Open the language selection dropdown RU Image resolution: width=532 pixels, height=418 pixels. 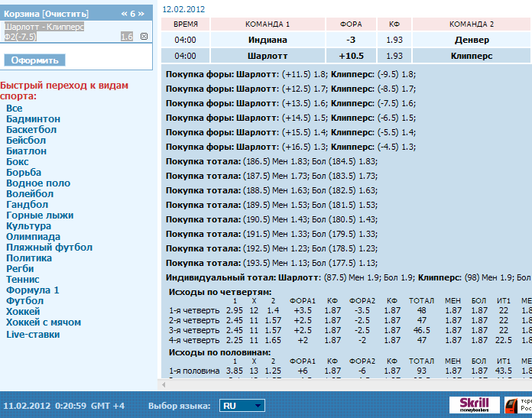(x=242, y=406)
